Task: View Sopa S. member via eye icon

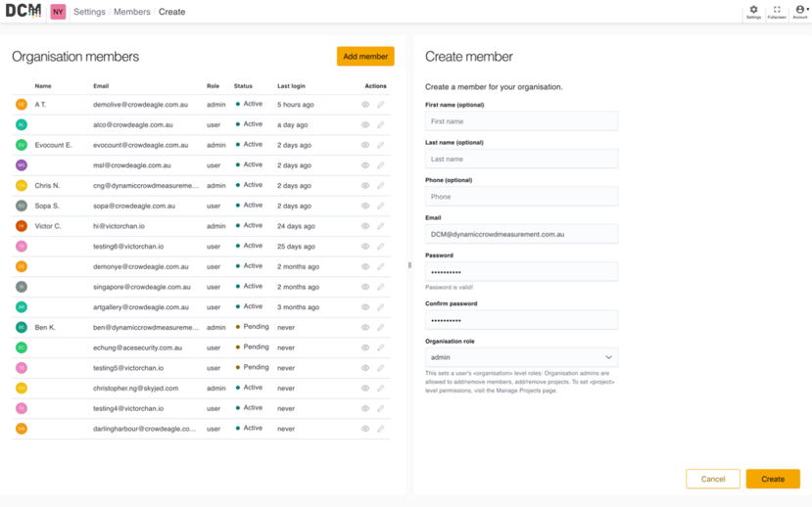Action: point(365,206)
